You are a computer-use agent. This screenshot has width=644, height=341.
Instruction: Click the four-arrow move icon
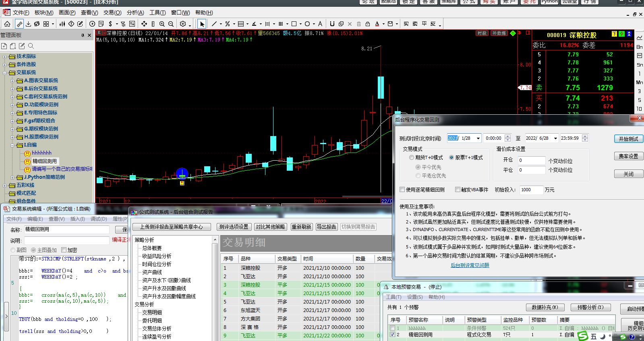[x=144, y=24]
